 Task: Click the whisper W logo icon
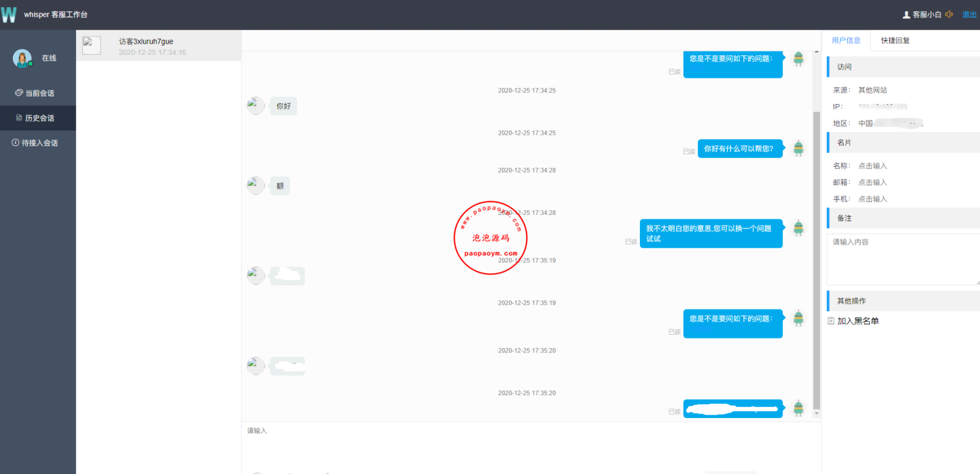coord(9,15)
